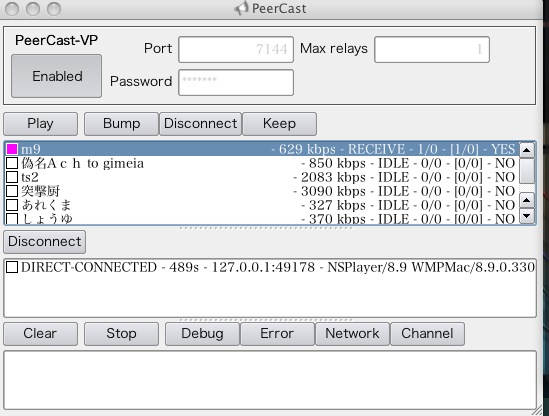Toggle the Channel log filter
This screenshot has width=549, height=416.
click(x=428, y=334)
